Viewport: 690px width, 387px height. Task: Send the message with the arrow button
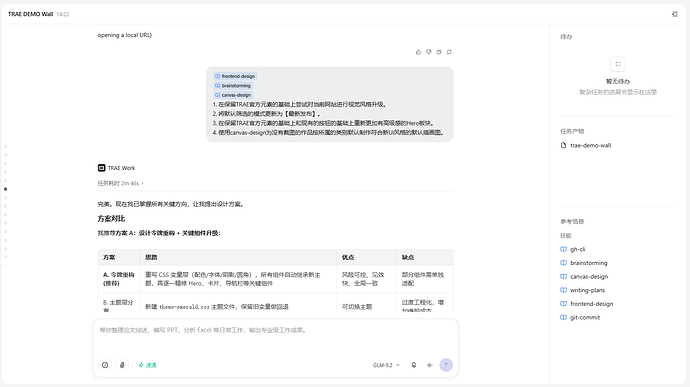click(446, 365)
